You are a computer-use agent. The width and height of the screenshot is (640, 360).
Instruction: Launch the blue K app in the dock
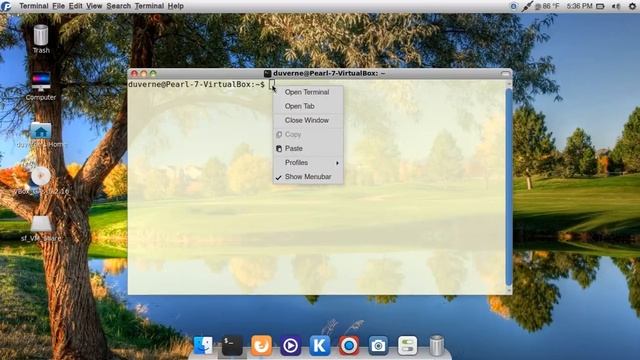point(320,345)
